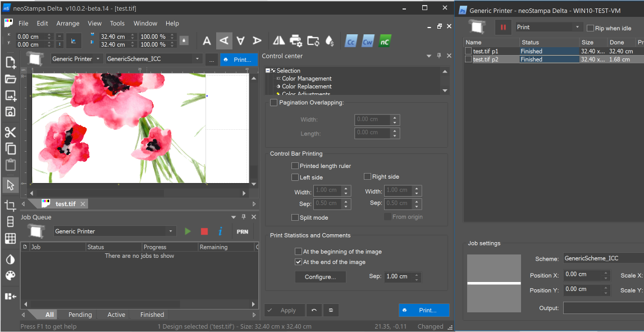
Task: Open the Edit menu
Action: click(42, 24)
